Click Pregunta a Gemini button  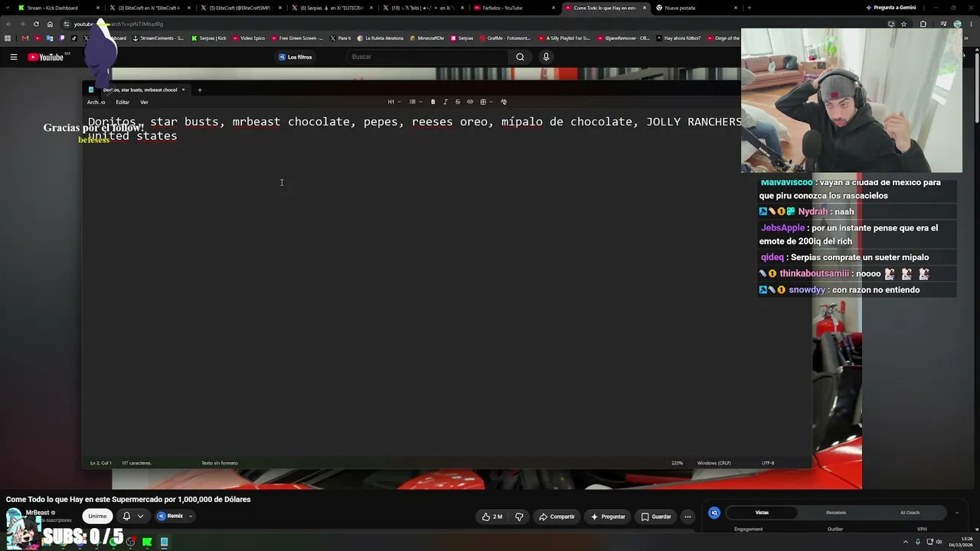890,8
